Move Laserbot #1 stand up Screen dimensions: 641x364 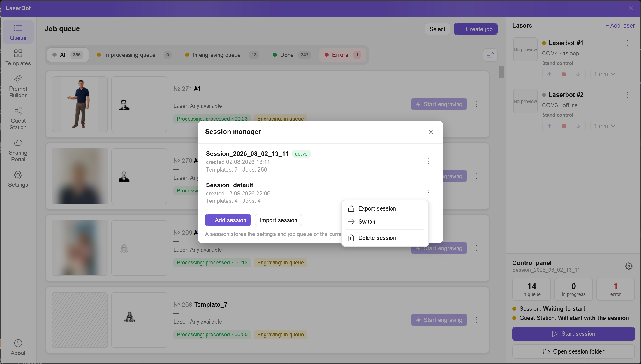[x=549, y=74]
